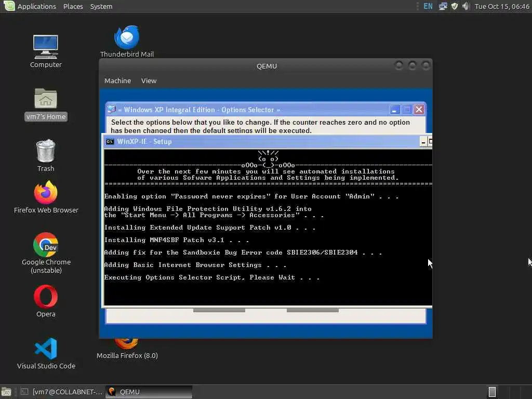Minimize the Options Selector XP window

394,110
